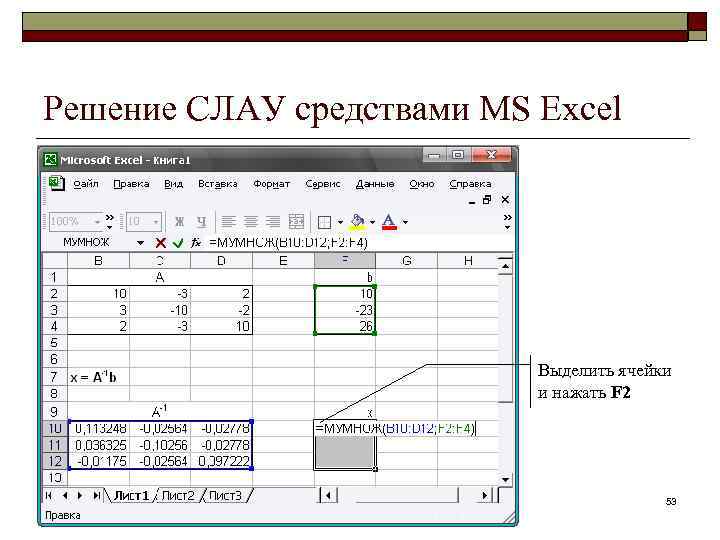Click the Excel workbook icon in menu bar
Screen dimensions: 720x540
(x=56, y=184)
